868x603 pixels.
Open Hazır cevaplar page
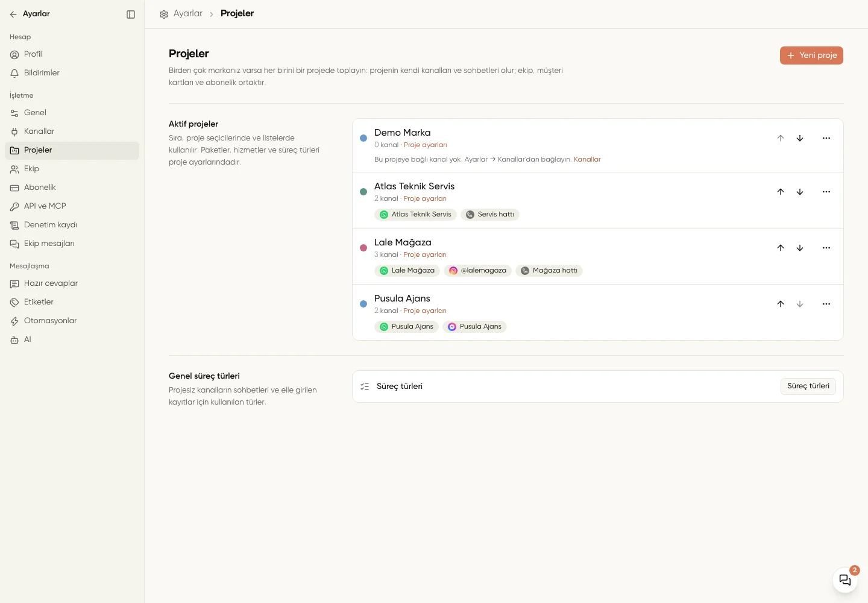(x=72, y=283)
